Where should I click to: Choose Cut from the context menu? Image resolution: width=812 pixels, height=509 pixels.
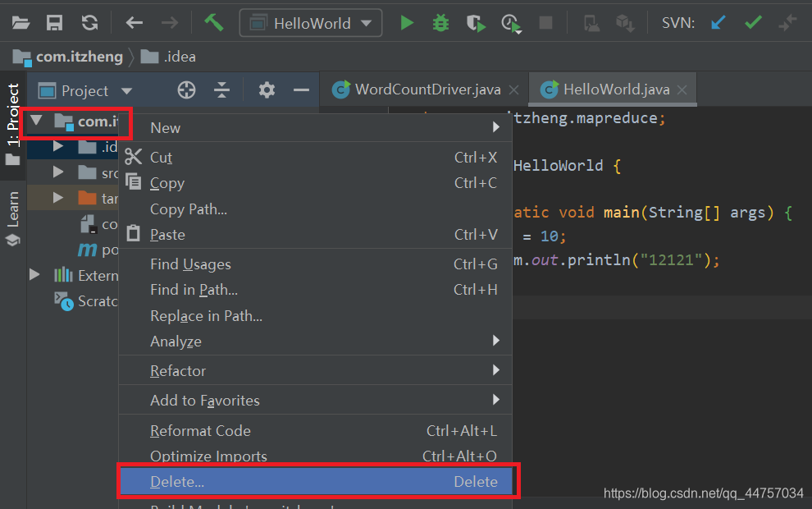click(x=316, y=157)
